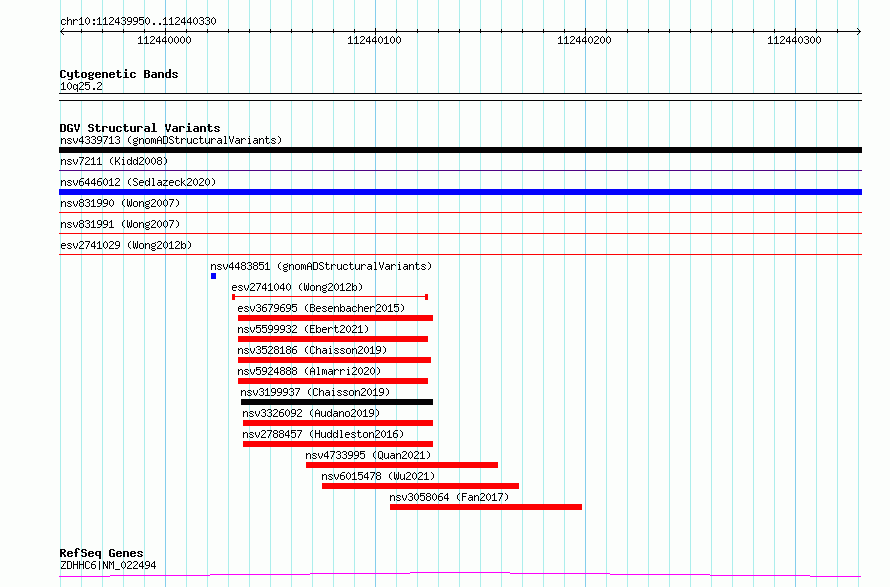Open the nsv7211 (Kidd2008) variant label
The image size is (890, 587).
[114, 161]
